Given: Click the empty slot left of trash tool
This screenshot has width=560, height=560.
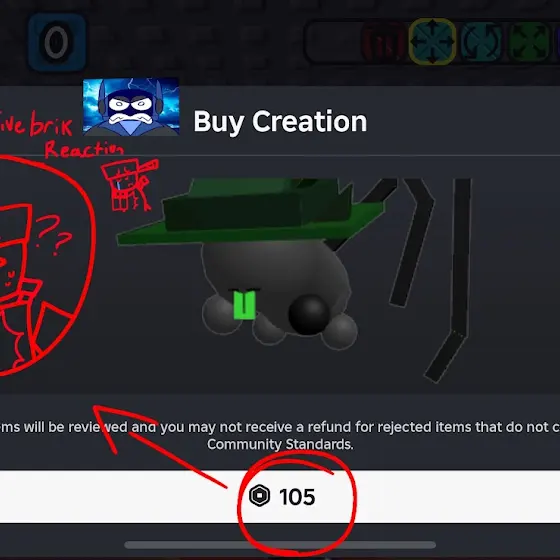Looking at the screenshot, I should pos(334,42).
